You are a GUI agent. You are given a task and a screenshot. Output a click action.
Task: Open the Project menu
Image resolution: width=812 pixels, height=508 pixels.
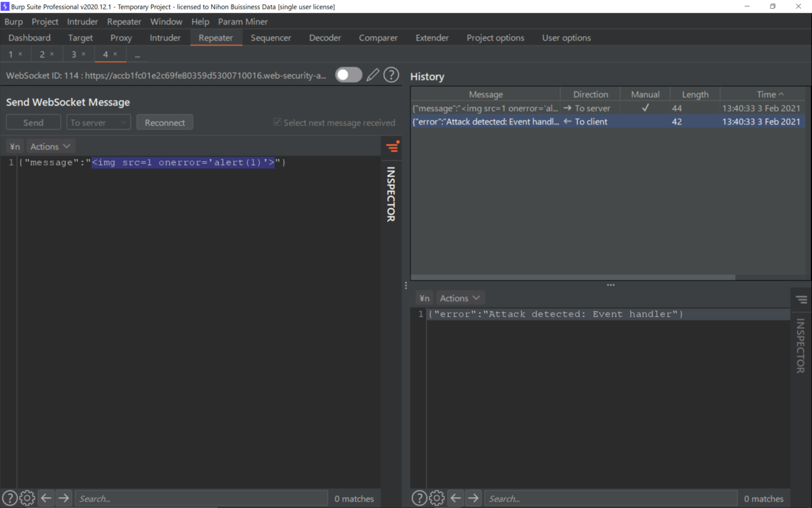coord(45,22)
